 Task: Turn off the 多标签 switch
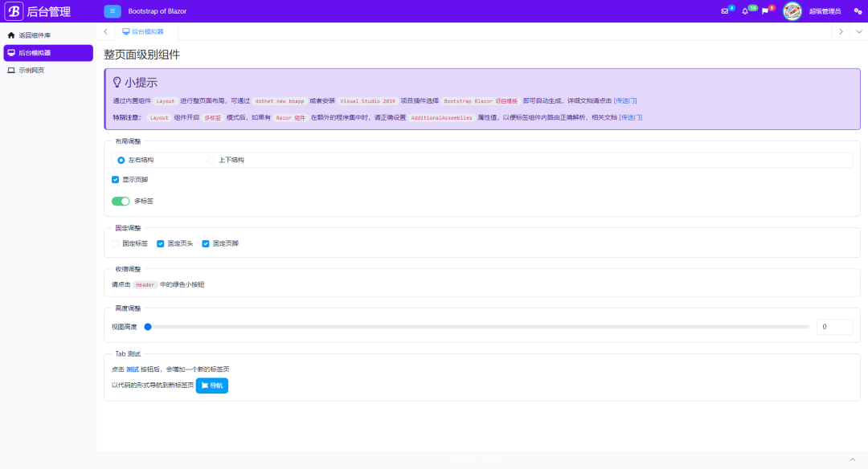click(x=121, y=202)
